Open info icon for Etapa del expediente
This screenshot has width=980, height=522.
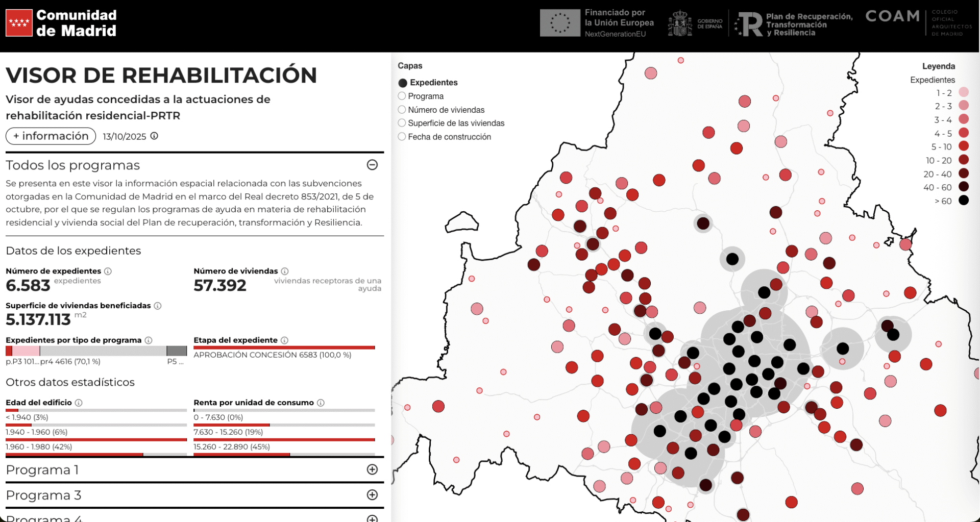(285, 340)
